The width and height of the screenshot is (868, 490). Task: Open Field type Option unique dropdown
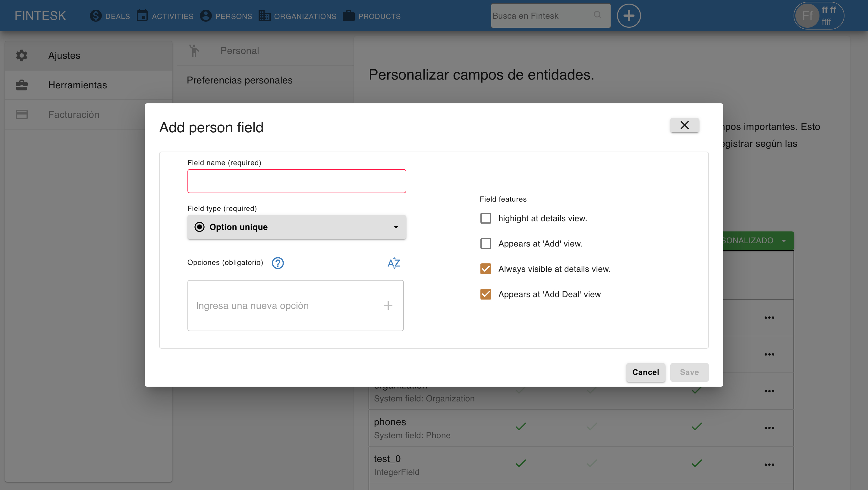click(x=297, y=227)
